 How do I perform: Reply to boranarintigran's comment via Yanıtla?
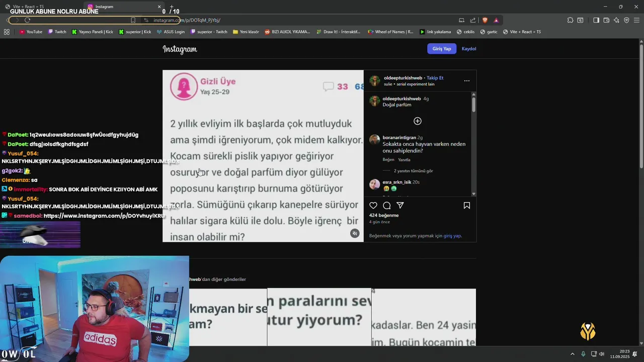[x=404, y=160]
